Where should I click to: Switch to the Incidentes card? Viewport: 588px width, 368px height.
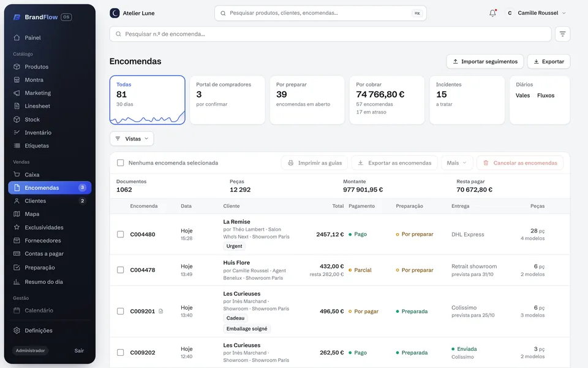(467, 100)
